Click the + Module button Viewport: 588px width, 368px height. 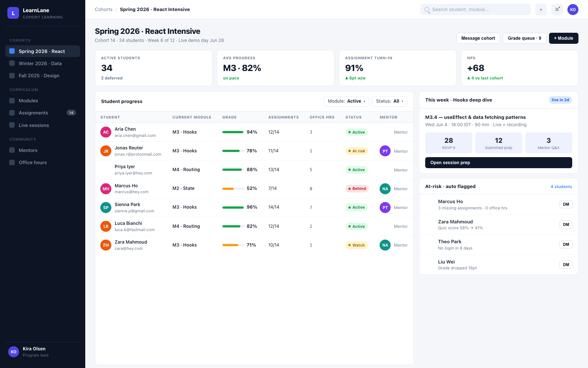563,38
